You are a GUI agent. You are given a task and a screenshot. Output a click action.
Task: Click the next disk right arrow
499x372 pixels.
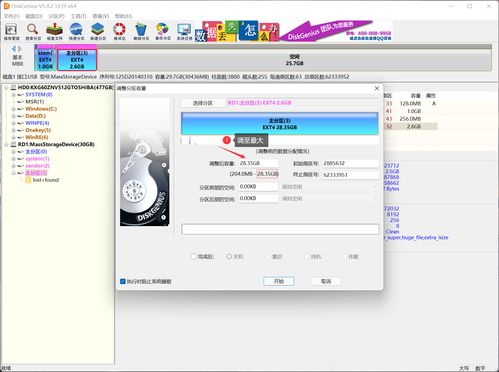[x=20, y=49]
